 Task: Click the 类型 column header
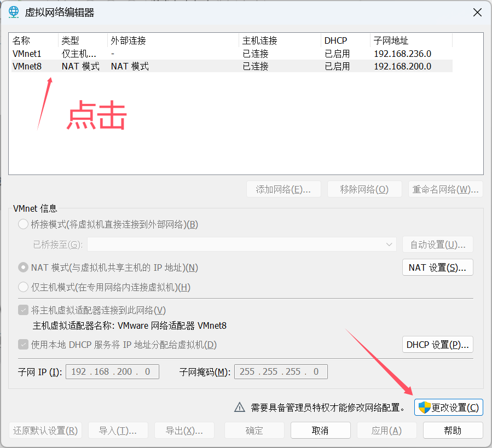[83, 40]
